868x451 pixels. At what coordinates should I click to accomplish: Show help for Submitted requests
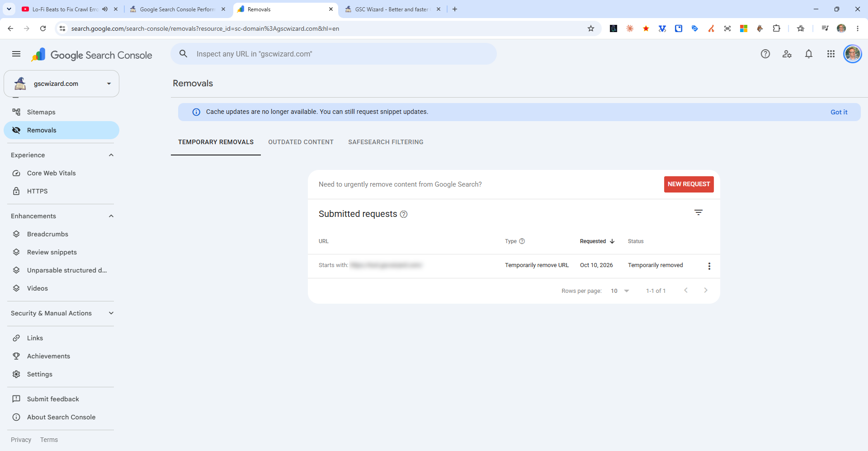[x=404, y=214]
